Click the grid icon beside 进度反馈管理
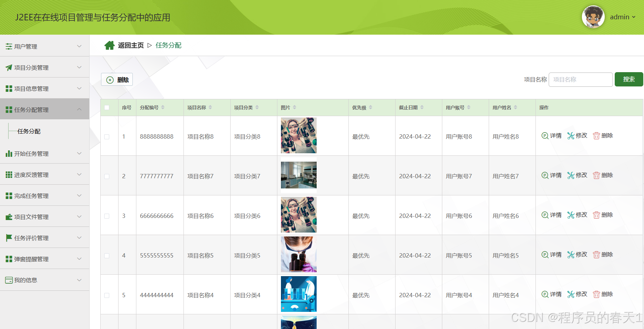Image resolution: width=644 pixels, height=329 pixels. pos(9,175)
